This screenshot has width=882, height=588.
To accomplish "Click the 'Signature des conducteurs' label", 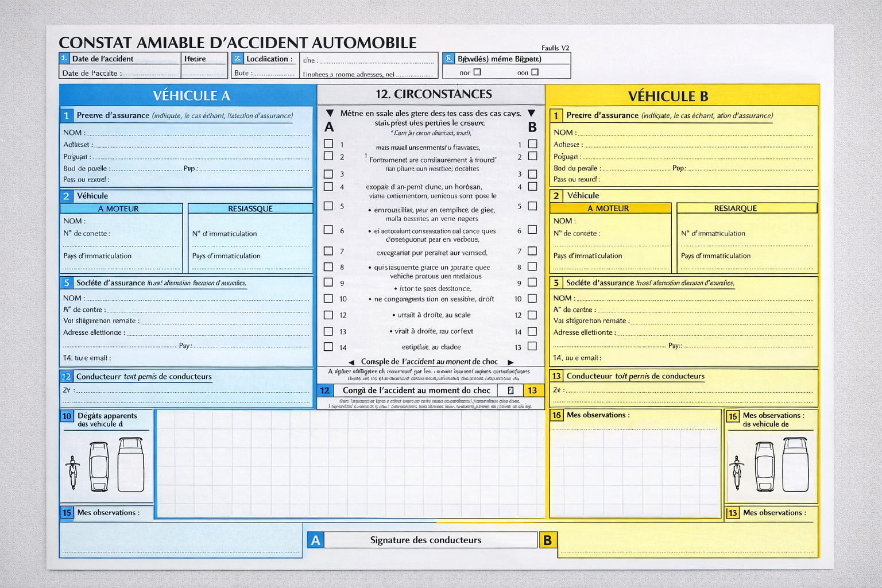I will click(425, 540).
